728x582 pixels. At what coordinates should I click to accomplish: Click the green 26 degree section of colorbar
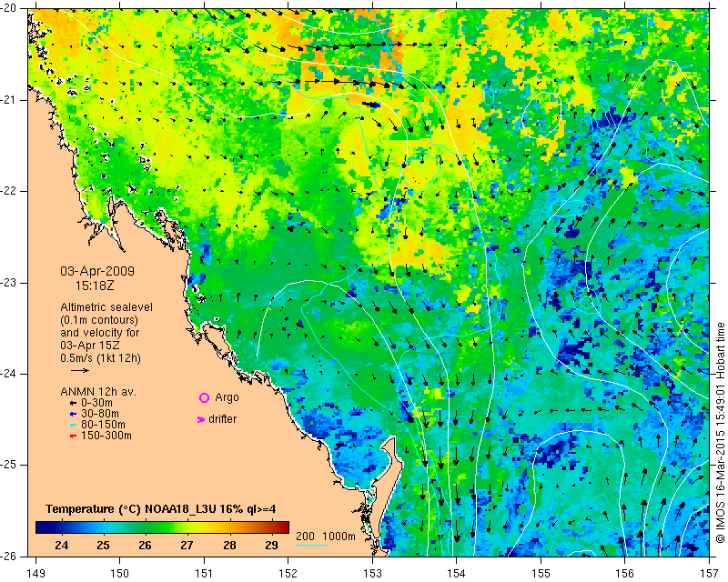pyautogui.click(x=145, y=527)
